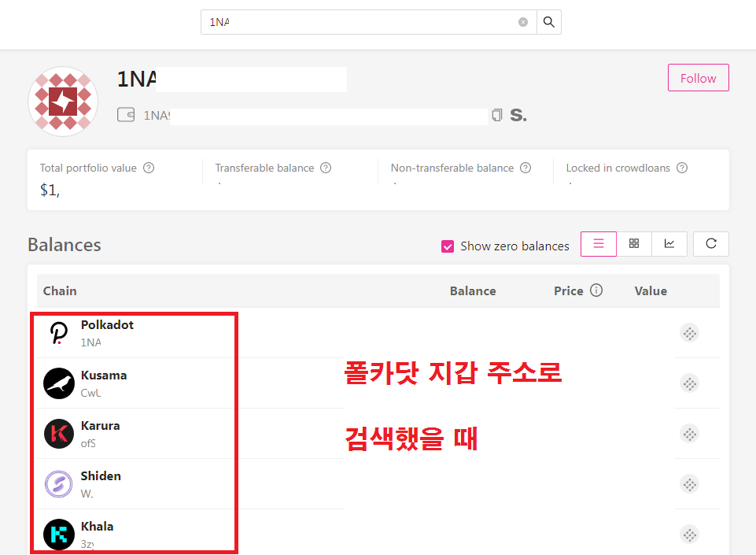This screenshot has height=555, width=756.
Task: Click the search magnifier button
Action: 548,22
